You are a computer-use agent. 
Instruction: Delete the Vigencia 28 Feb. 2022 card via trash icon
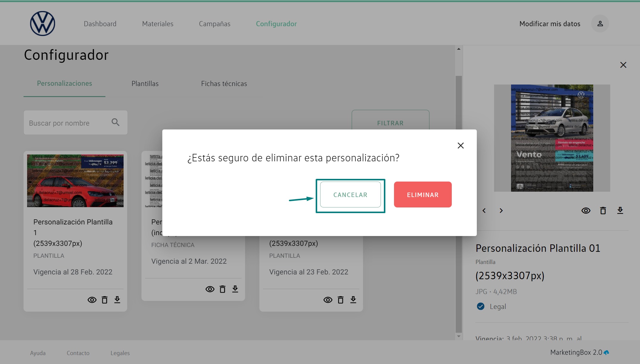click(x=105, y=300)
